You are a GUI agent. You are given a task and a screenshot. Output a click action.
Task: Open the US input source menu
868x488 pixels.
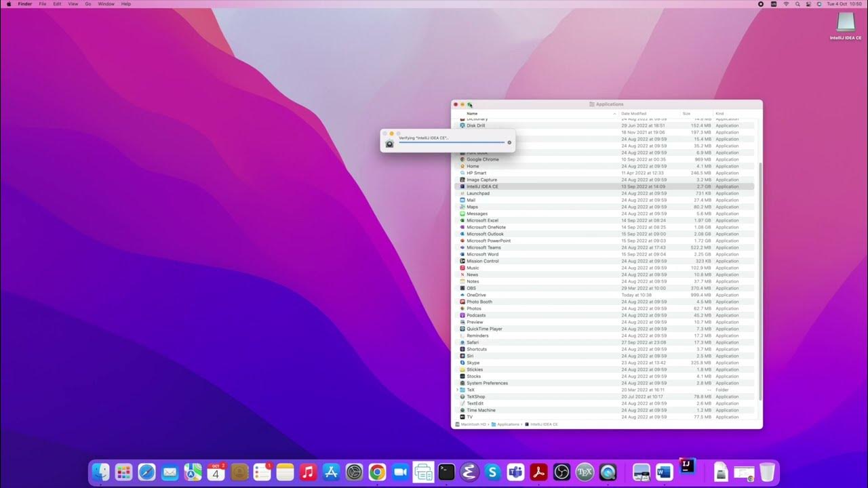click(x=773, y=4)
